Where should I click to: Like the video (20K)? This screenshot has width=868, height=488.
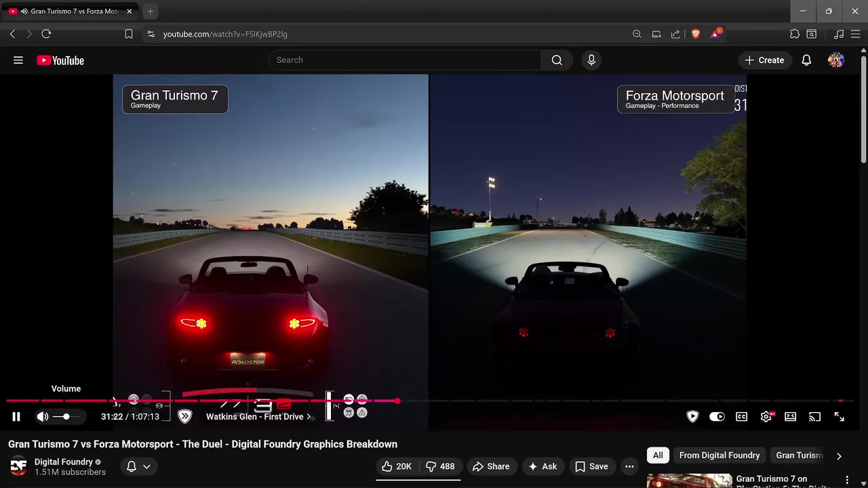[x=397, y=466]
